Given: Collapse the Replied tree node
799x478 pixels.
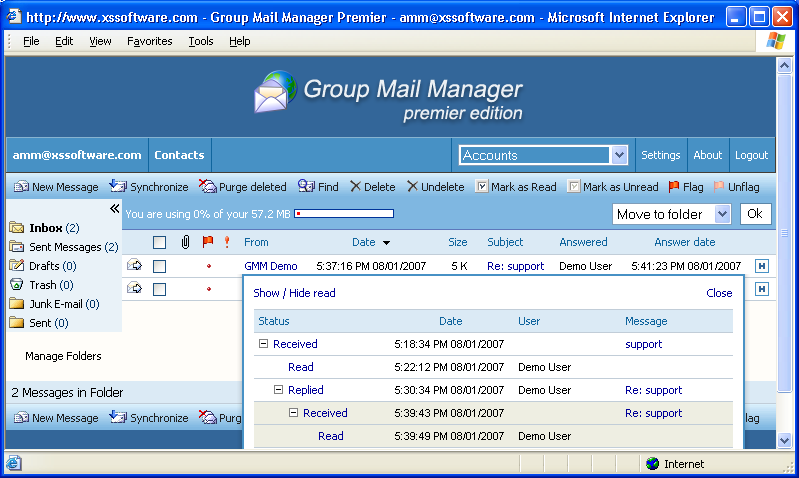Looking at the screenshot, I should pyautogui.click(x=279, y=390).
